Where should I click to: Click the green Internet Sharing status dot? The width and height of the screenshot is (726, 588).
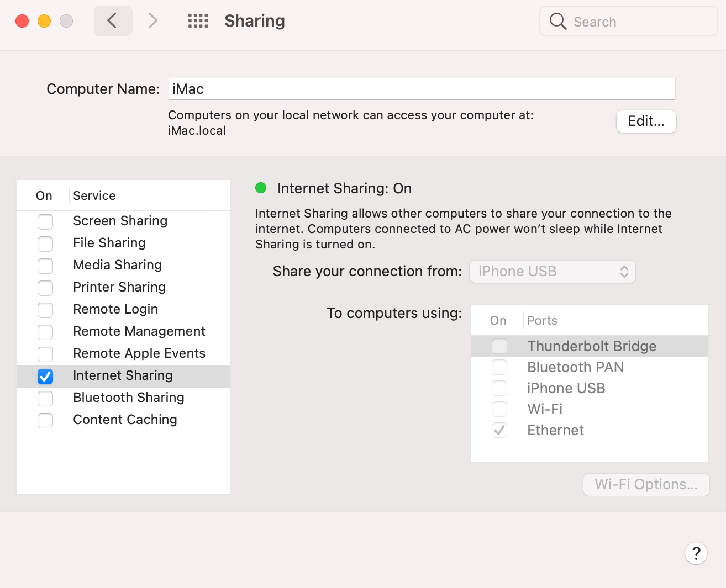[x=261, y=188]
